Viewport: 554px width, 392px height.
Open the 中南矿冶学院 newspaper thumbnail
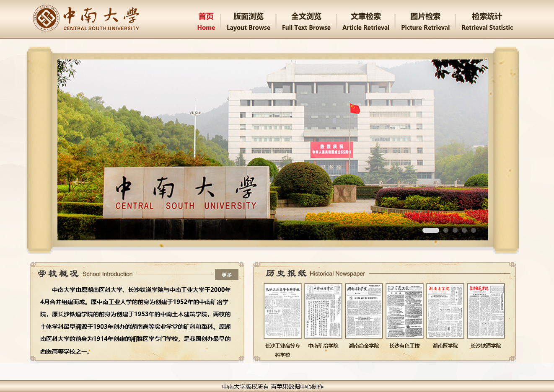click(x=323, y=311)
